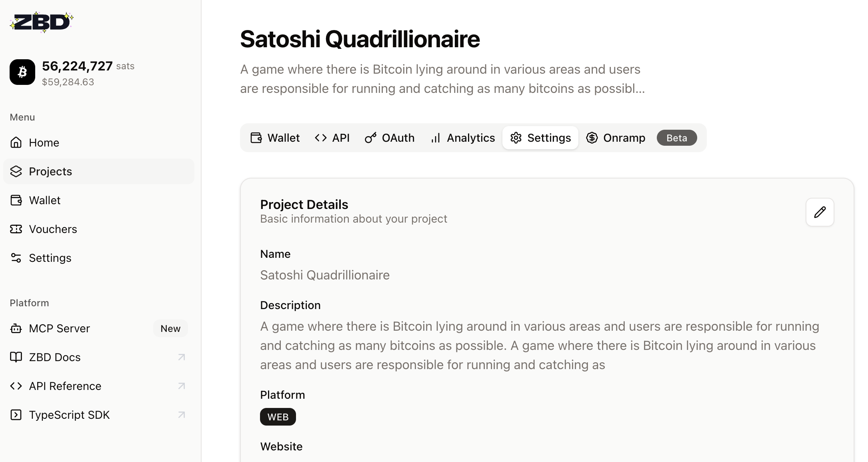
Task: Go to the Analytics tab
Action: pyautogui.click(x=463, y=138)
